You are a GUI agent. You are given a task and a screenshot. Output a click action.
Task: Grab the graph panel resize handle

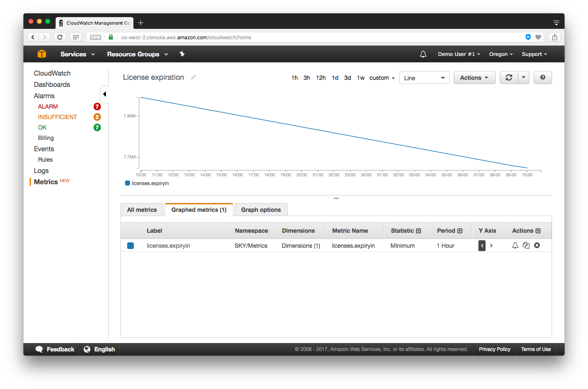click(336, 198)
